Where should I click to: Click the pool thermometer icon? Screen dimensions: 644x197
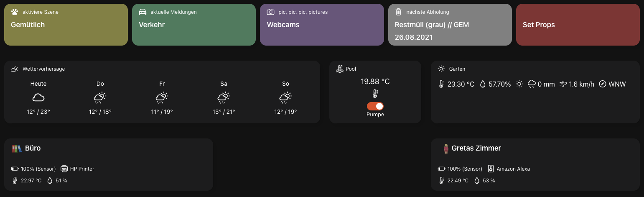coord(375,94)
